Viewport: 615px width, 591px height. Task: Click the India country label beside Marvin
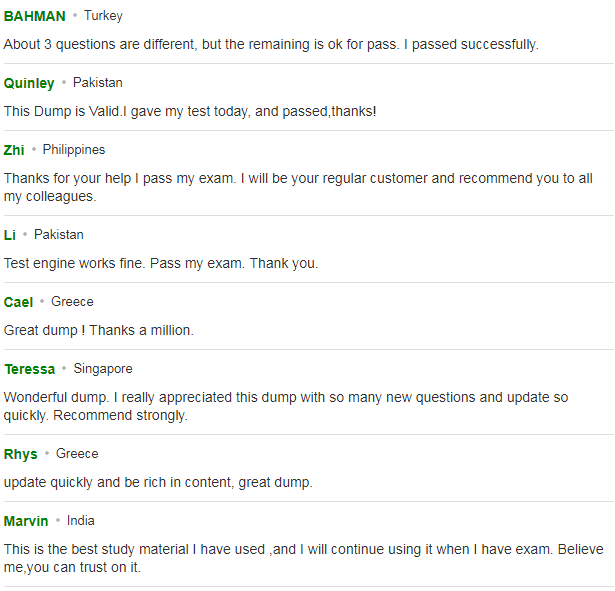pos(80,521)
